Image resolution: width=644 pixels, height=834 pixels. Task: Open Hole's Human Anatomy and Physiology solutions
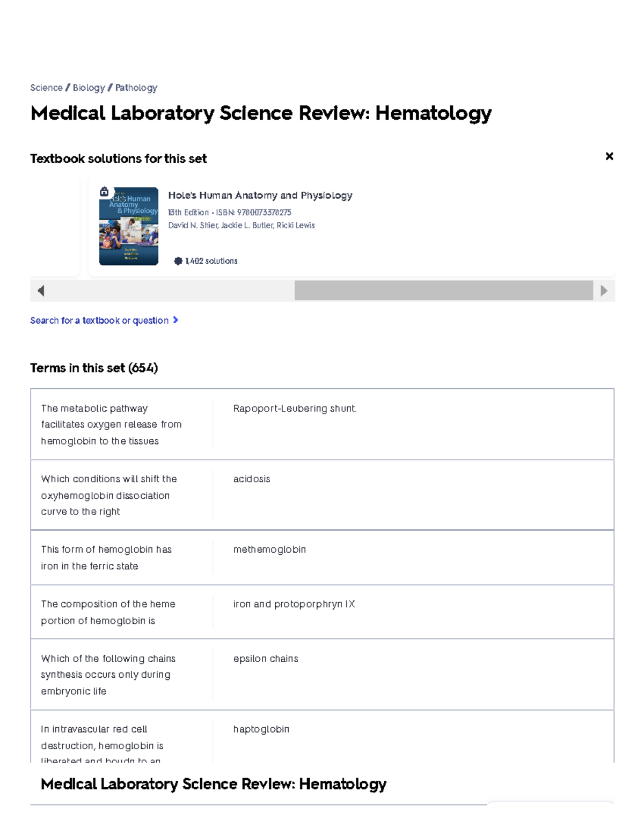(260, 195)
